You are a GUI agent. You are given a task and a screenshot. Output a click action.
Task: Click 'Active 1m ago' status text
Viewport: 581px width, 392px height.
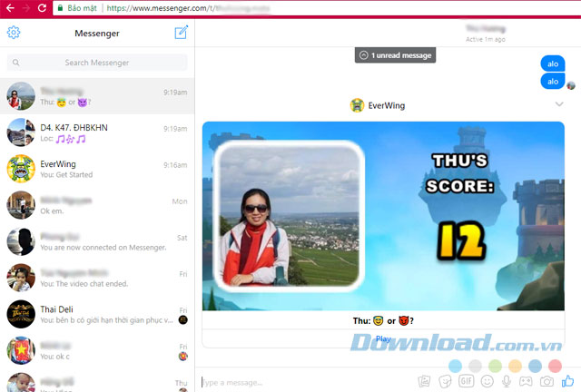click(486, 39)
